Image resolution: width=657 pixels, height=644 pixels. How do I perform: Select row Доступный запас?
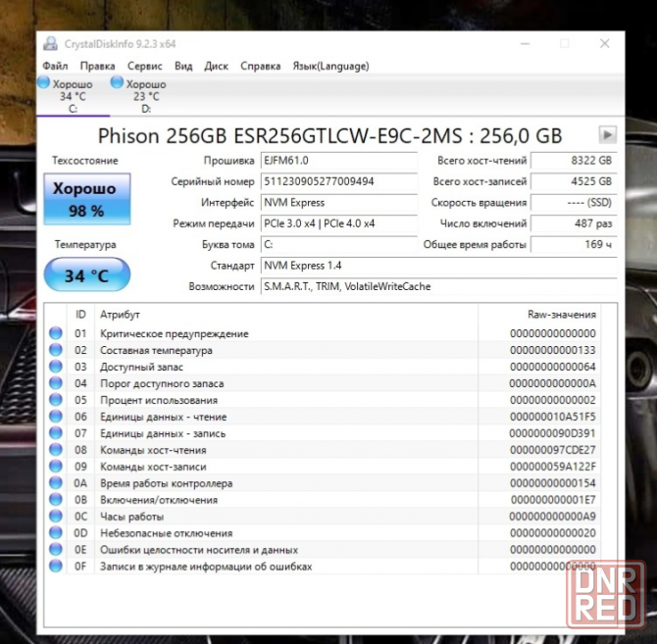323,367
